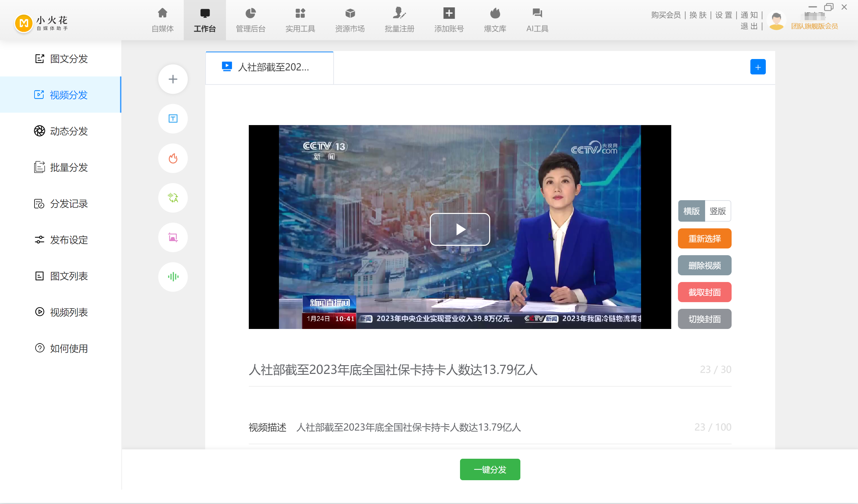Open 批量分发 in sidebar
This screenshot has height=504, width=858.
[61, 167]
